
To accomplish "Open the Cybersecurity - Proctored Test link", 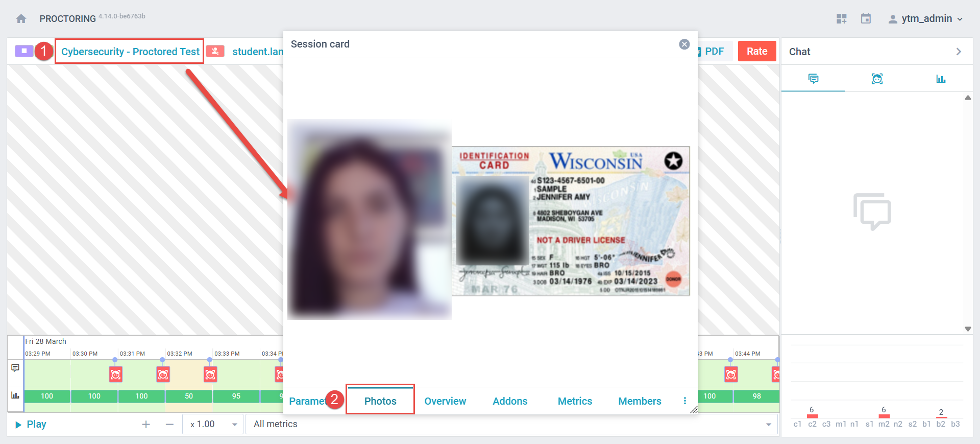I will click(130, 52).
